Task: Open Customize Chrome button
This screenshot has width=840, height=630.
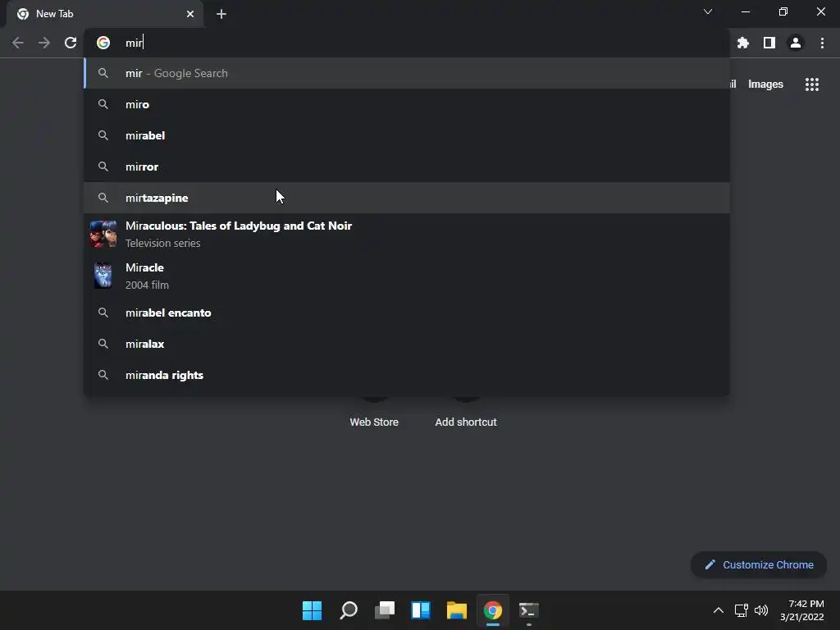Action: tap(759, 564)
